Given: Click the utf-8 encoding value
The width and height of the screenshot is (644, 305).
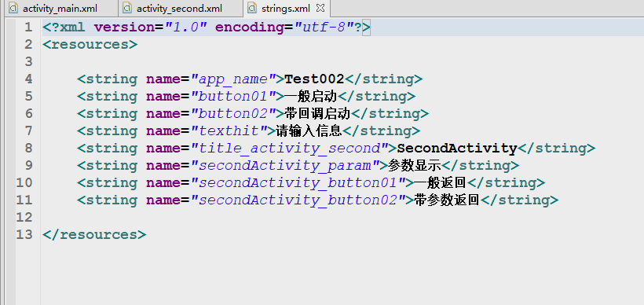Looking at the screenshot, I should coord(324,28).
